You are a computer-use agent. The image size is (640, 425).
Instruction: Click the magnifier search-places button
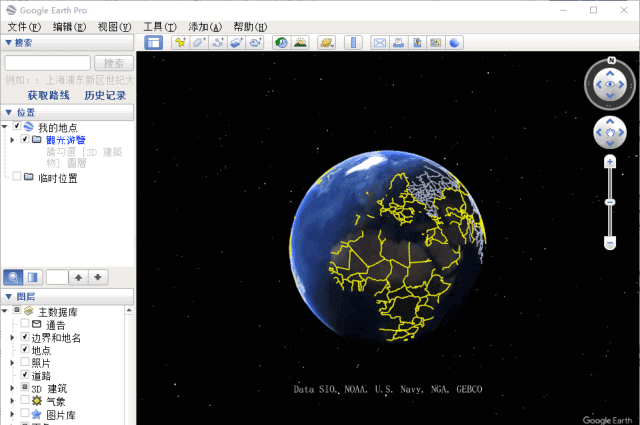(x=13, y=278)
